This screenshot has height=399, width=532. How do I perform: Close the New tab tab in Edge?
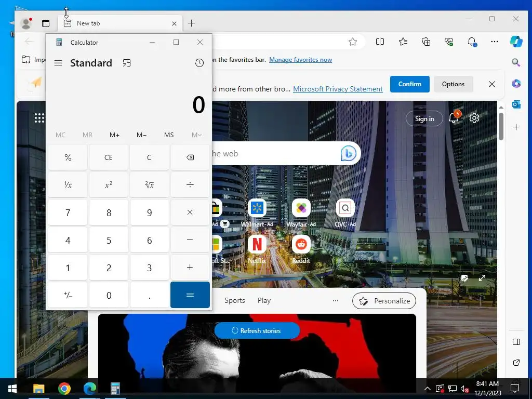tap(174, 23)
